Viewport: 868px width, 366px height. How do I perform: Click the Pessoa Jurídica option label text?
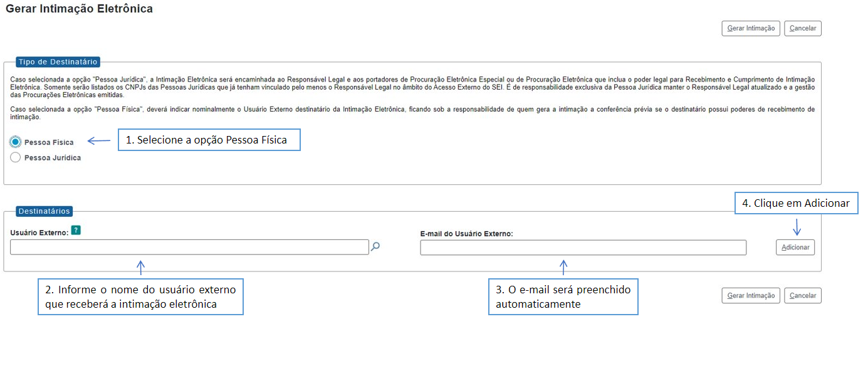pos(53,158)
